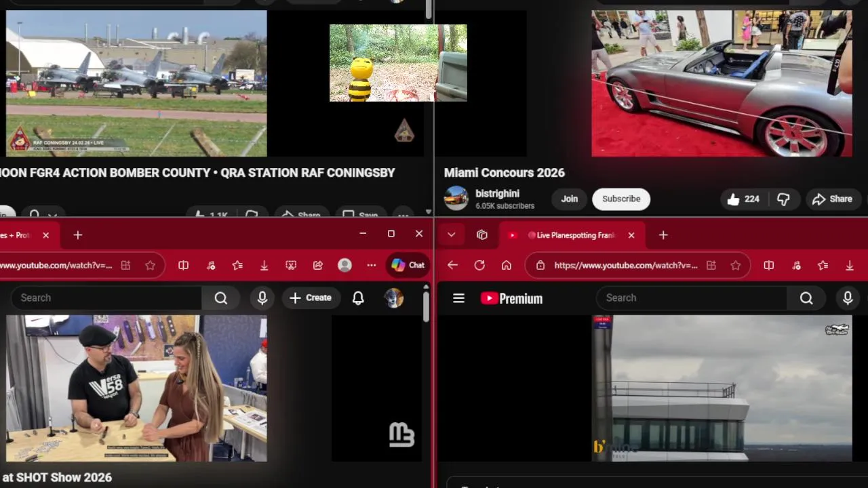868x488 pixels.
Task: Open downloads in bottom-left browser toolbar
Action: [x=264, y=266]
